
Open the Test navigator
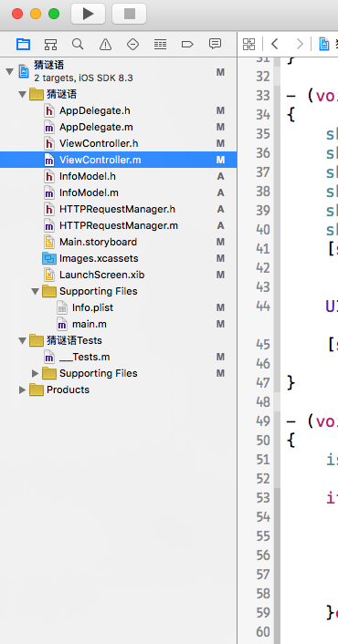[x=132, y=44]
